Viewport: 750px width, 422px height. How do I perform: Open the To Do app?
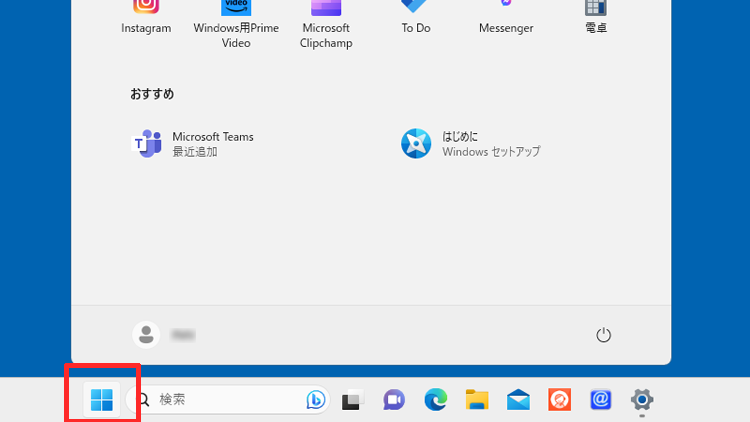(416, 17)
